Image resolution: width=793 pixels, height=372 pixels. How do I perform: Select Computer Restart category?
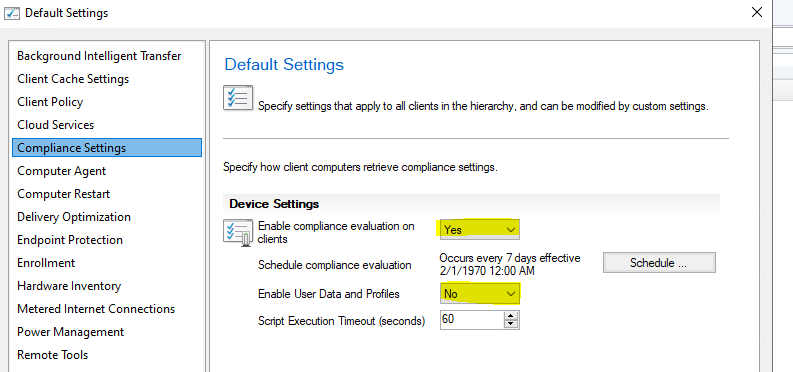[x=64, y=194]
